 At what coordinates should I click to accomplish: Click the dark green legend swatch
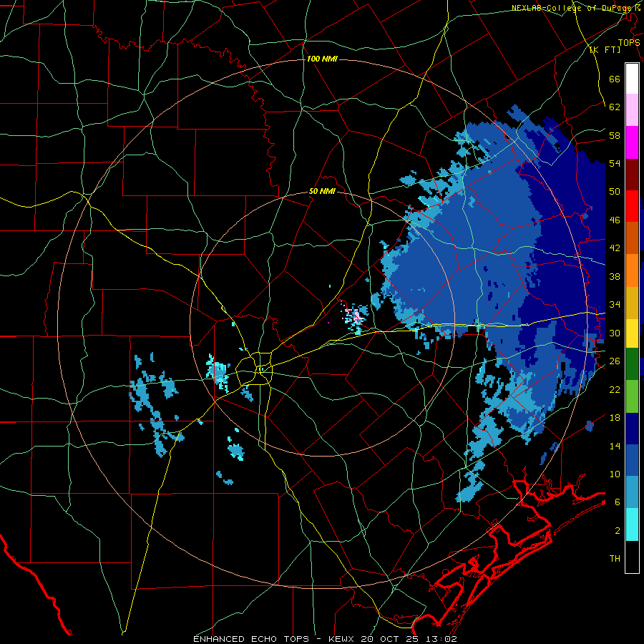[632, 364]
